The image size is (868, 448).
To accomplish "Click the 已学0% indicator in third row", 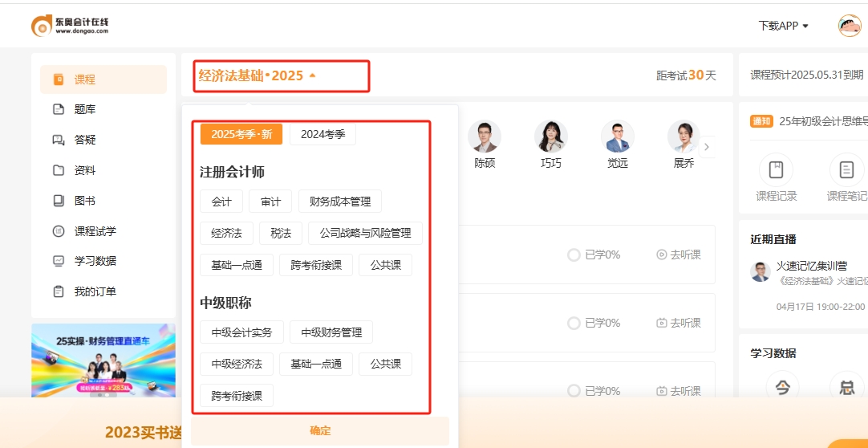I will [594, 391].
